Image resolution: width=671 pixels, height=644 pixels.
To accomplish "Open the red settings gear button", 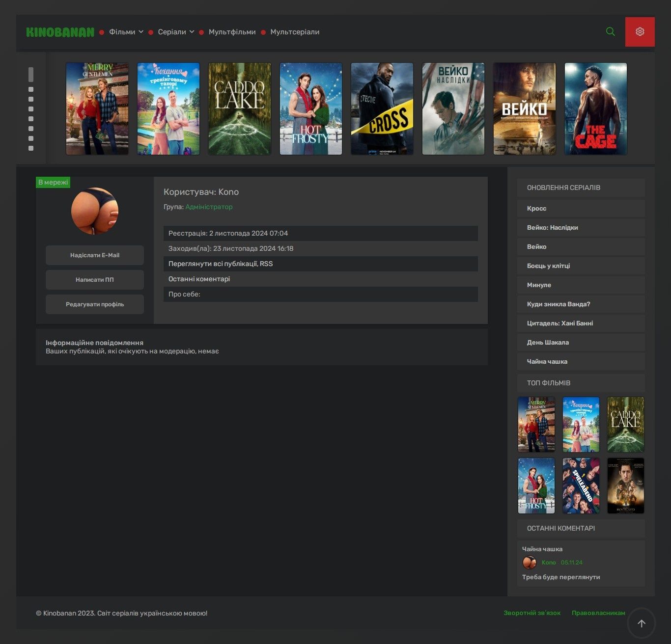I will point(640,32).
